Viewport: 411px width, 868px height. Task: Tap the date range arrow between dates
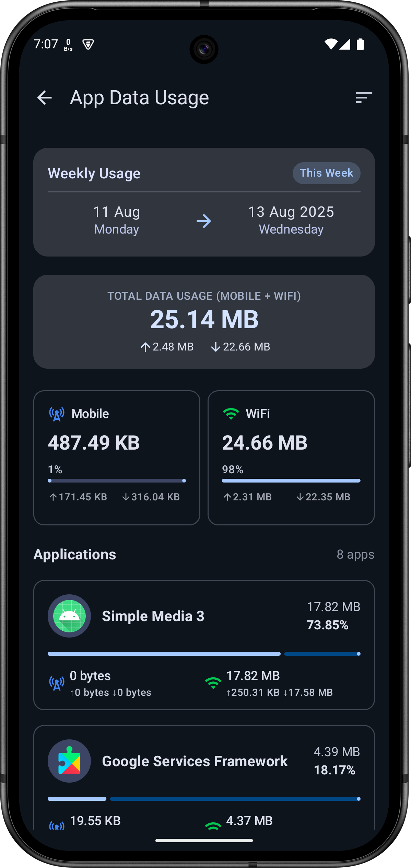point(204,221)
